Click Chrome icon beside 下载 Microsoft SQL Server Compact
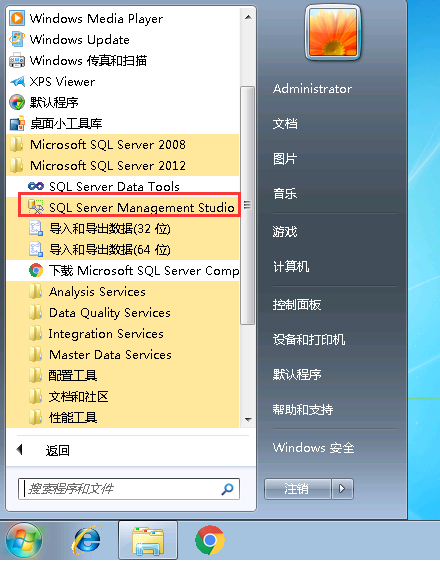This screenshot has width=440, height=561. pos(36,270)
